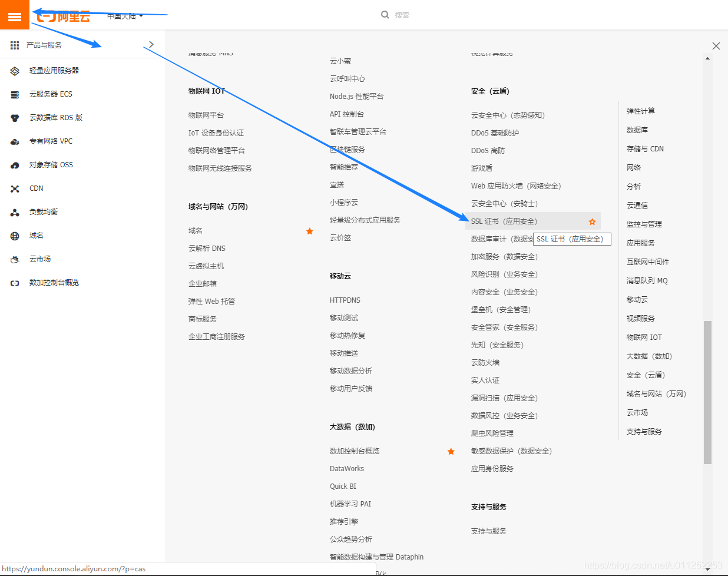
Task: Open HTTPDNS service
Action: (x=345, y=300)
